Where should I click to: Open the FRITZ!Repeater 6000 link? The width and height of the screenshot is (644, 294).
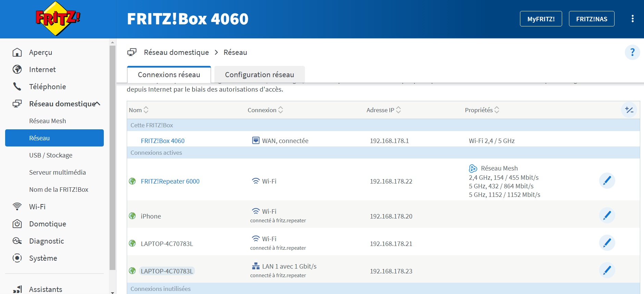coord(170,181)
